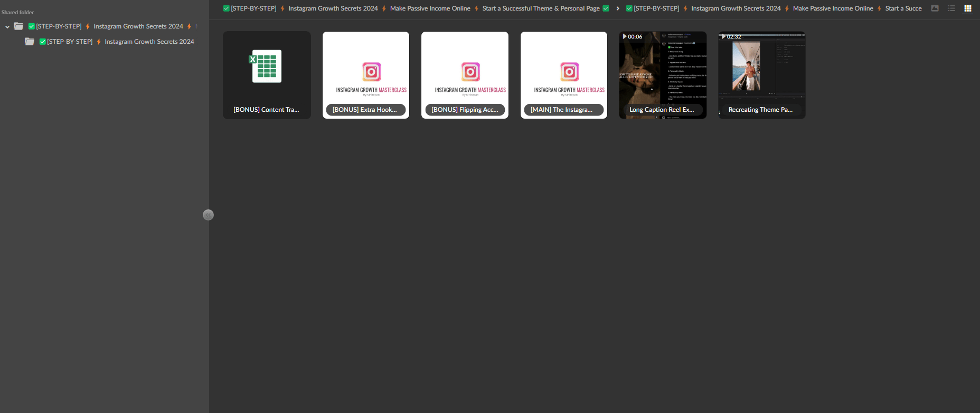The height and width of the screenshot is (413, 980).
Task: Open the BONUS Flipping Acc... file thumbnail
Action: pos(465,75)
